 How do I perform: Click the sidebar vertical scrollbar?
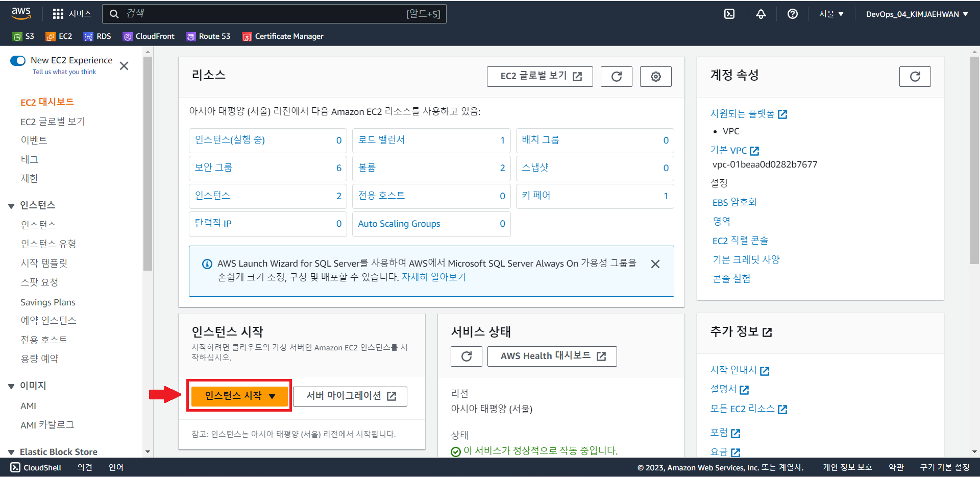tap(148, 163)
